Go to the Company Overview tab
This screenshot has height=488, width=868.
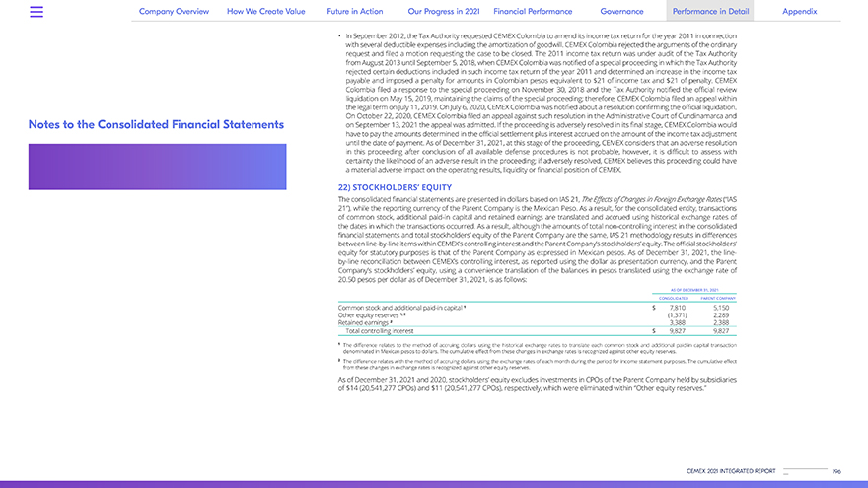coord(174,12)
